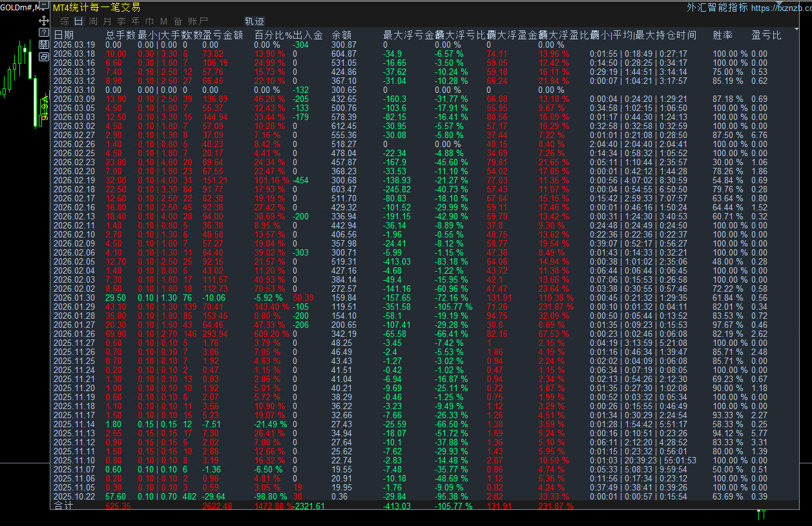Click the boxed character icon below help icon

(x=44, y=45)
